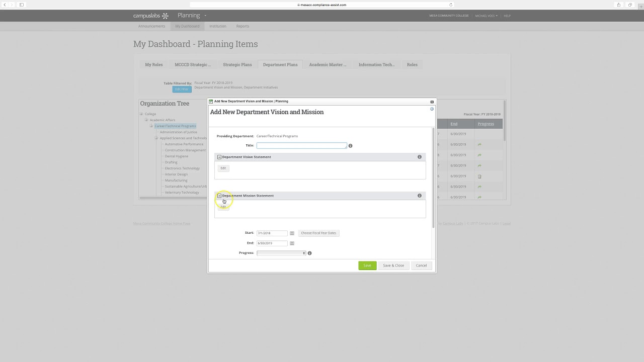This screenshot has width=644, height=362.
Task: Select Dental Hygiene in the tree
Action: [x=177, y=156]
